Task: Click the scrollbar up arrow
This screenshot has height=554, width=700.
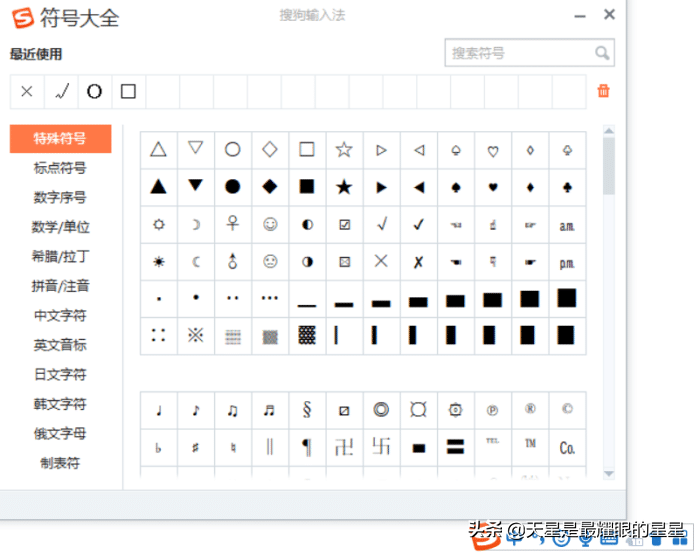Action: coord(609,131)
